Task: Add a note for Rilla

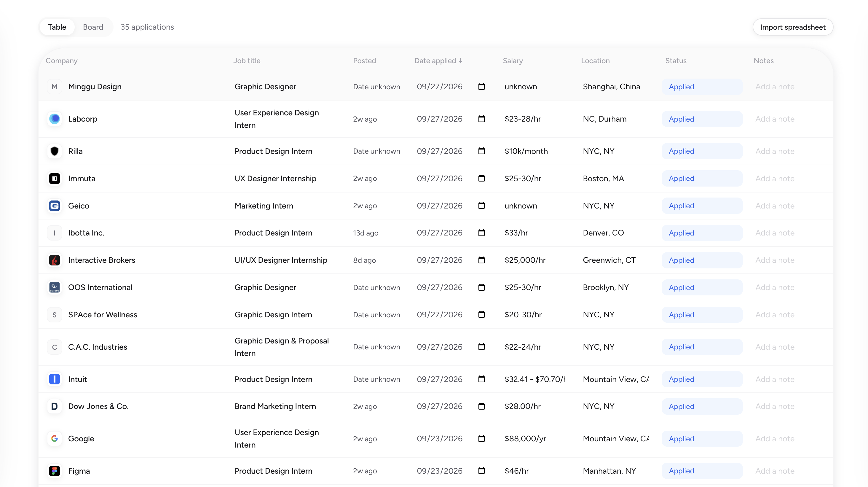Action: pos(775,151)
